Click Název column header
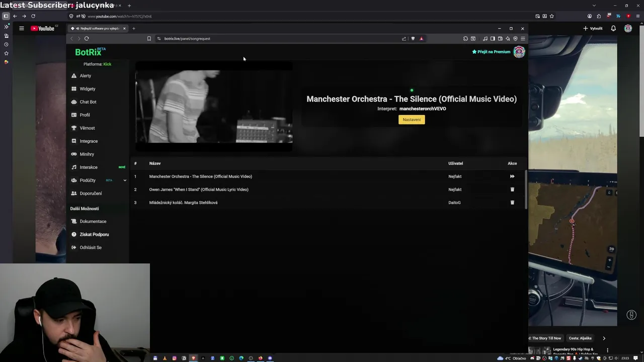 click(x=155, y=163)
